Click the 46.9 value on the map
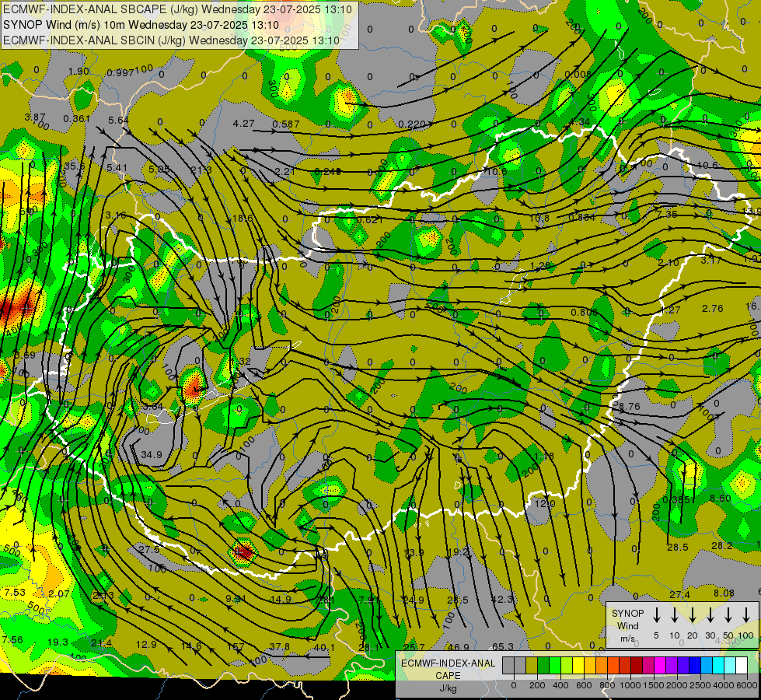This screenshot has height=700, width=761. (x=458, y=646)
